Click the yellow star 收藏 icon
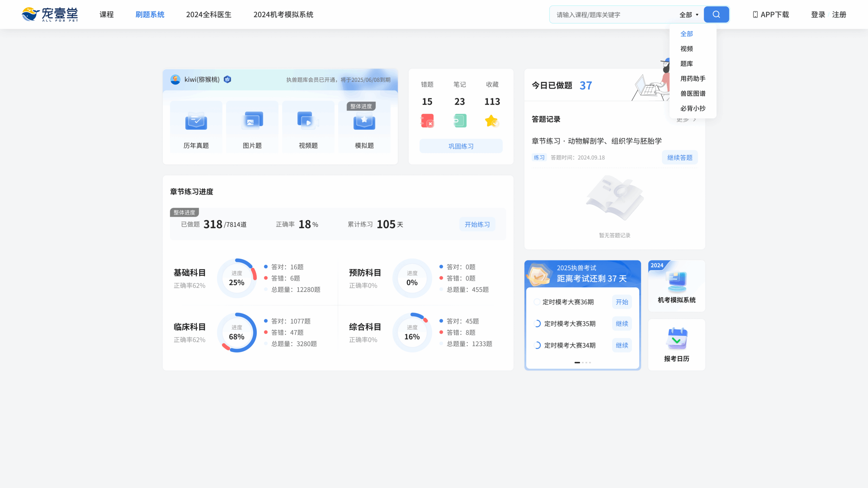868x488 pixels. 492,121
